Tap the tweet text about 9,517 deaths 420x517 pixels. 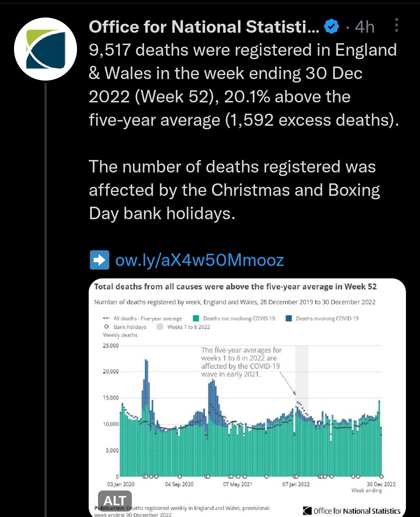pos(243,85)
